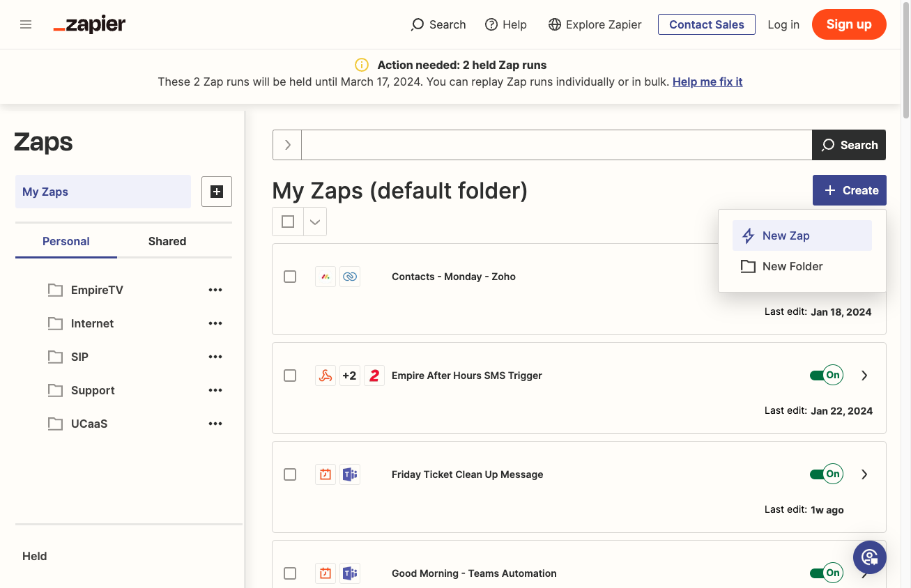The image size is (911, 588).
Task: Tick the select-all Zaps checkbox
Action: point(288,222)
